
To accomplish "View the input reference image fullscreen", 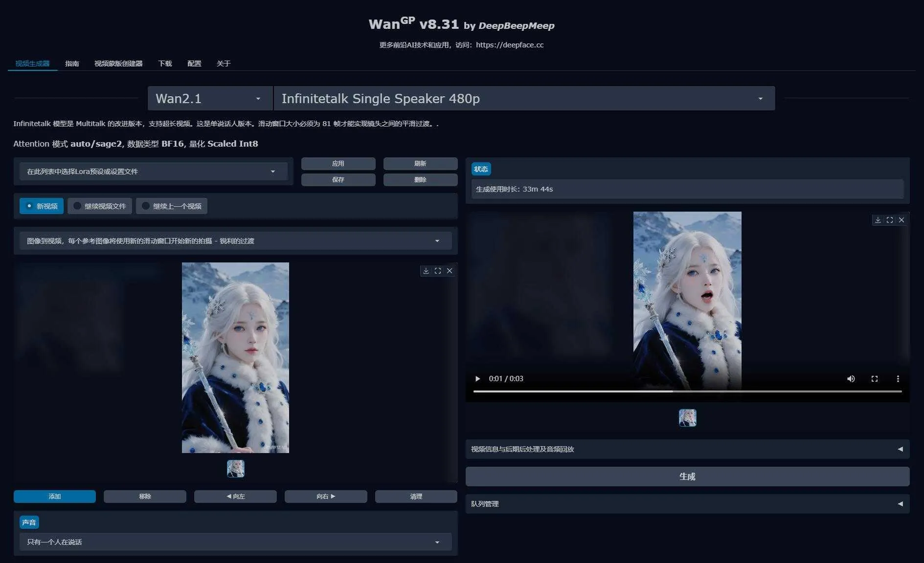I will point(438,271).
